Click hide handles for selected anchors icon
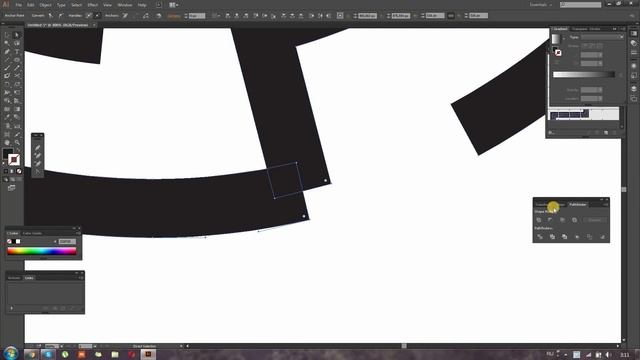This screenshot has height=360, width=640. [97, 16]
